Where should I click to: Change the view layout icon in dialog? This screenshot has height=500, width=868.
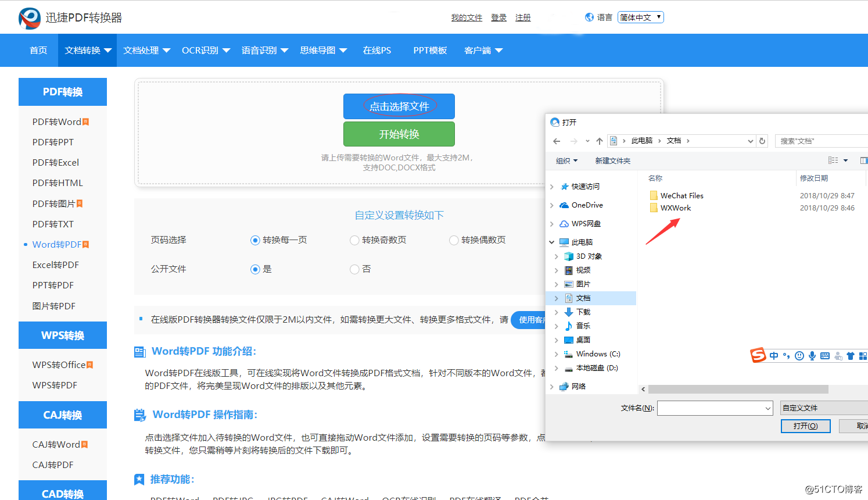[x=833, y=160]
